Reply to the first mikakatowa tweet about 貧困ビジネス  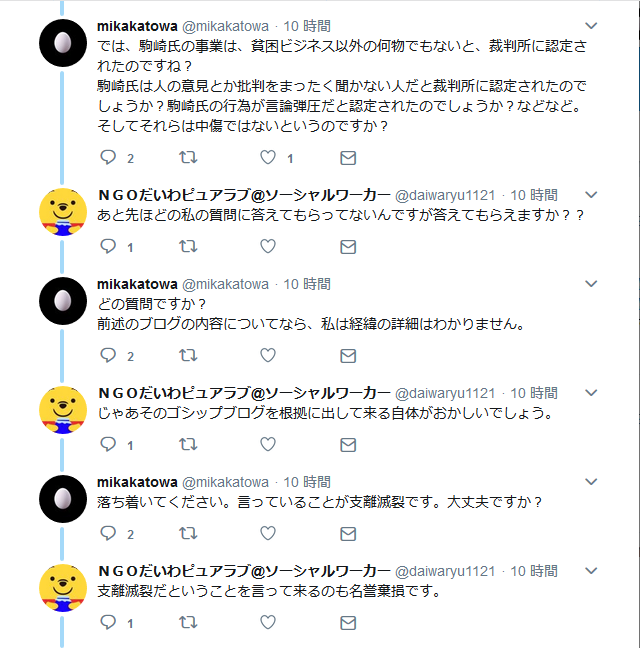pos(110,158)
